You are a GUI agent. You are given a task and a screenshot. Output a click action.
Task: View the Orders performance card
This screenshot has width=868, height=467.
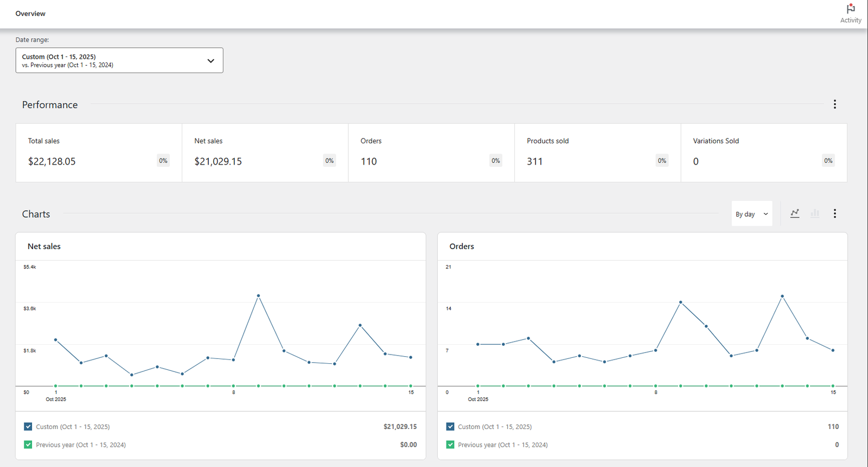[431, 153]
